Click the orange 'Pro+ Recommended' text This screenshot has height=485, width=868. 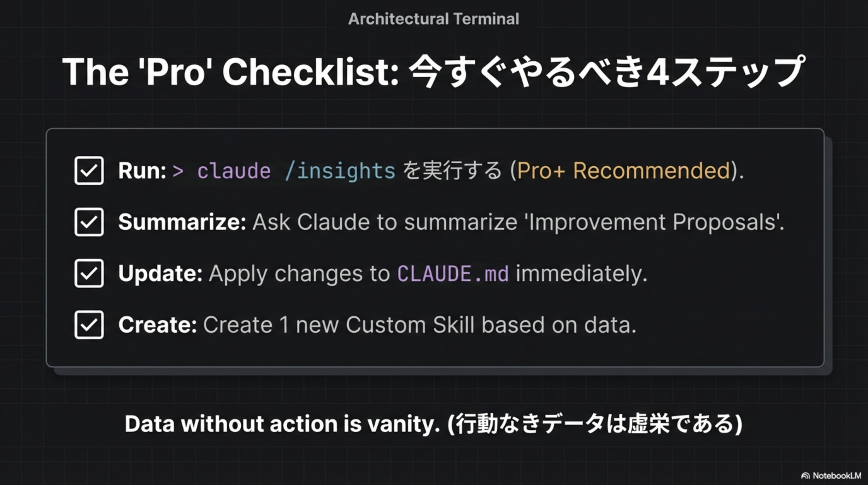[623, 171]
